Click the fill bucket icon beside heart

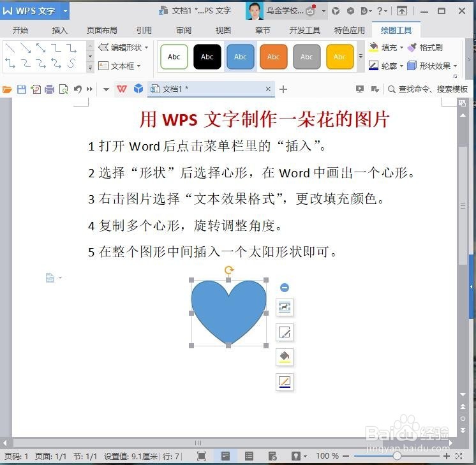(285, 357)
